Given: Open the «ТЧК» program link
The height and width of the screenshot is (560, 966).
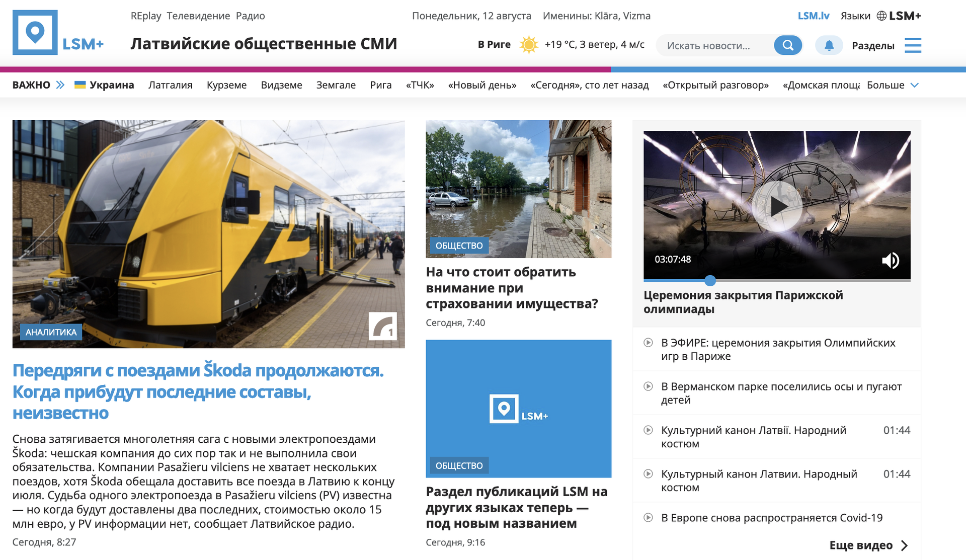Looking at the screenshot, I should pos(420,85).
